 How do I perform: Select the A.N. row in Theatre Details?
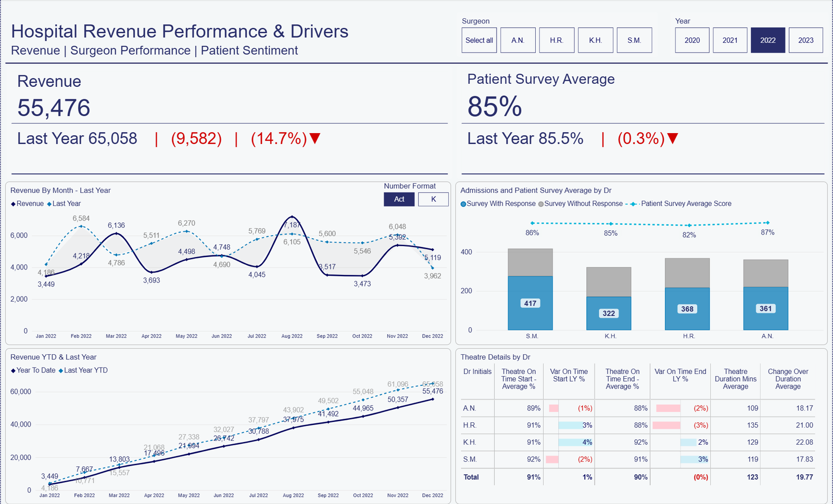coord(638,408)
